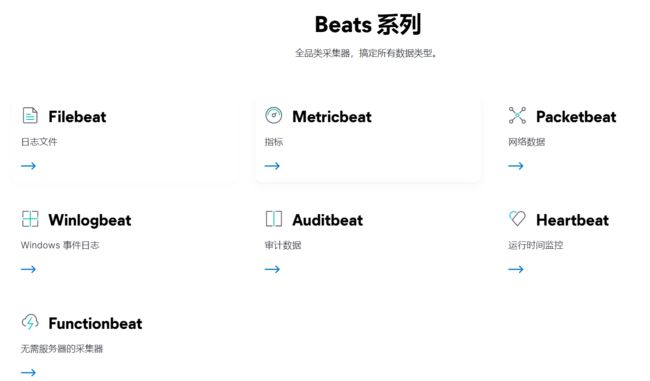The width and height of the screenshot is (650, 381).
Task: Click the Packetbeat network nodes icon
Action: coord(517,115)
